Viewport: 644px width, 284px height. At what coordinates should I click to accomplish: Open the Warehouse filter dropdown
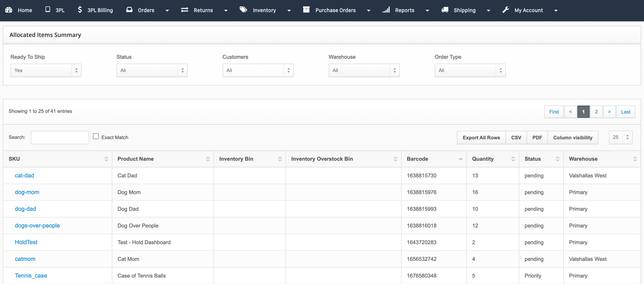coord(364,71)
